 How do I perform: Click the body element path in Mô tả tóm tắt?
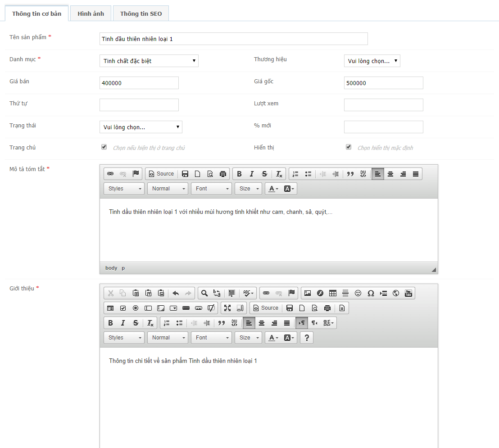pos(111,268)
